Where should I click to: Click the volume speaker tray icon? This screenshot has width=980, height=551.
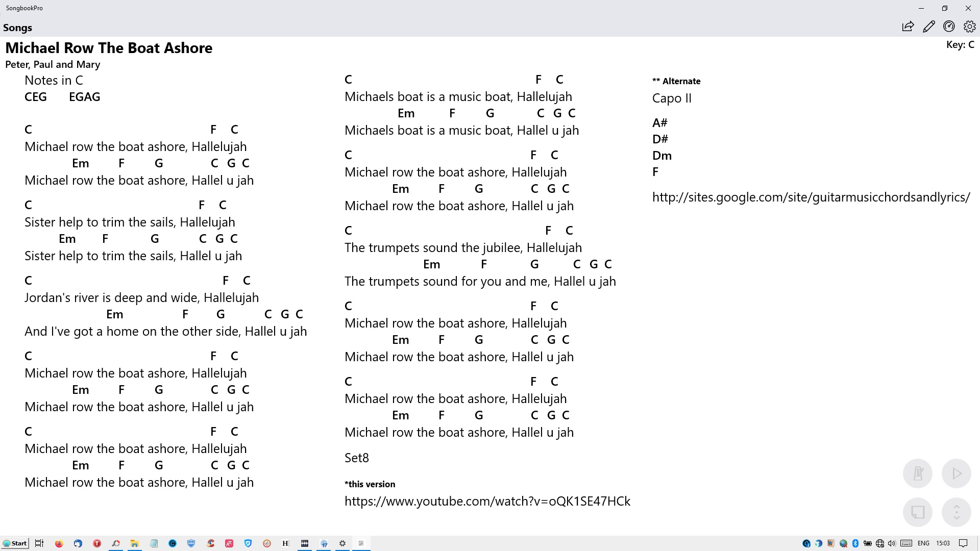point(892,543)
